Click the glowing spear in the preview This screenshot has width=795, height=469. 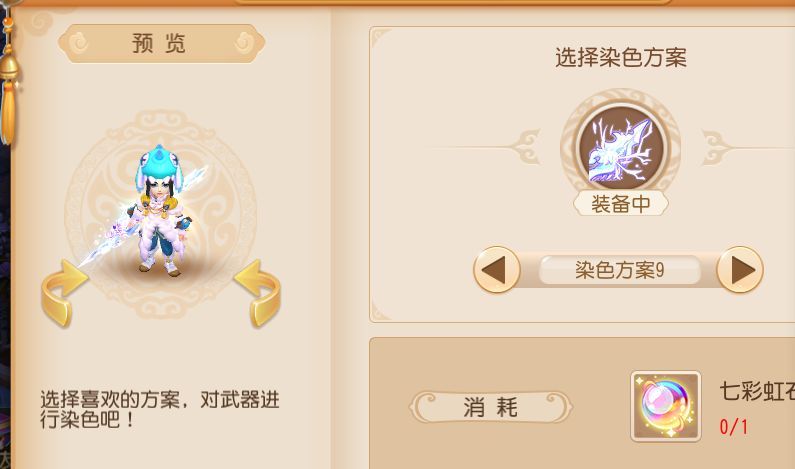(143, 217)
